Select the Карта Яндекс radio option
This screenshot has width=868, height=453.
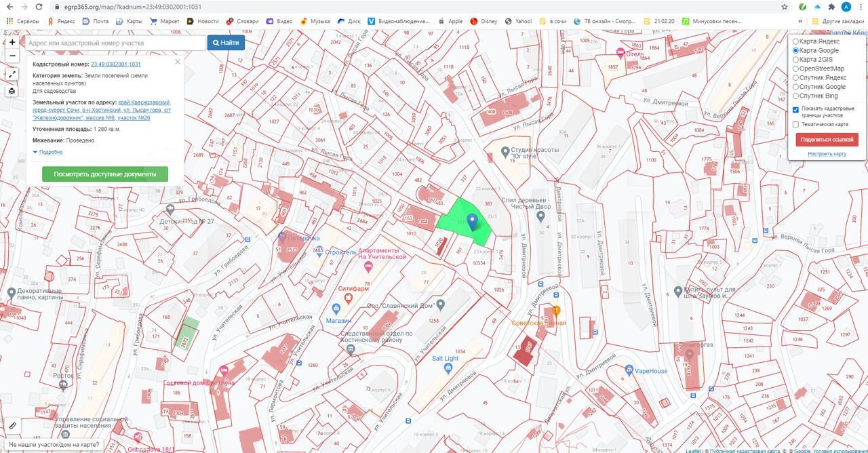796,41
